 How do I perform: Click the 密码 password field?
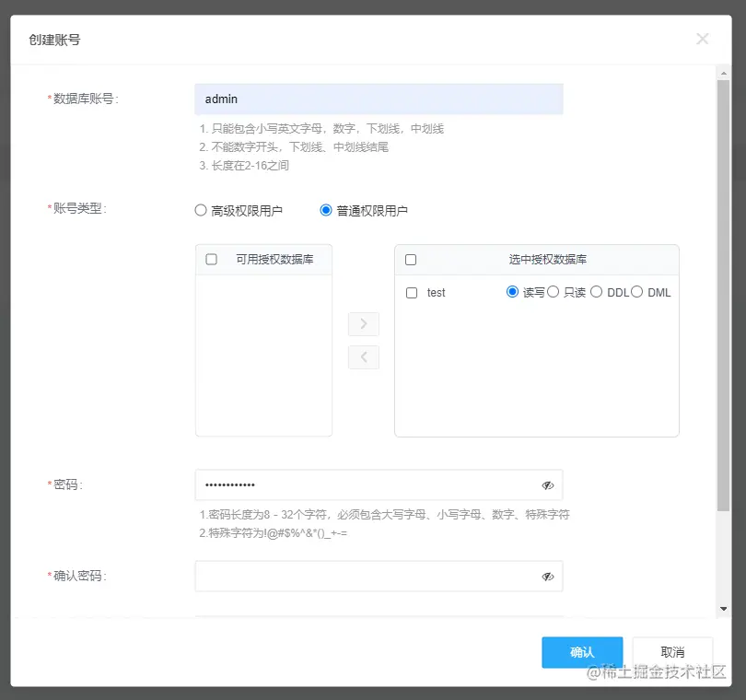(x=379, y=484)
